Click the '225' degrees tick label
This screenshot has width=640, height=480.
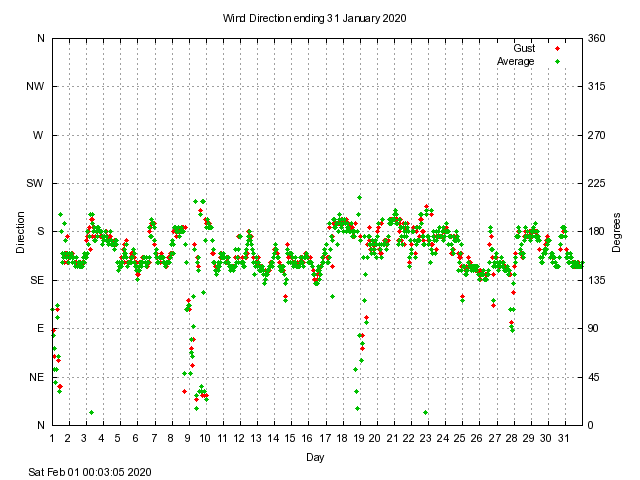[x=596, y=183]
